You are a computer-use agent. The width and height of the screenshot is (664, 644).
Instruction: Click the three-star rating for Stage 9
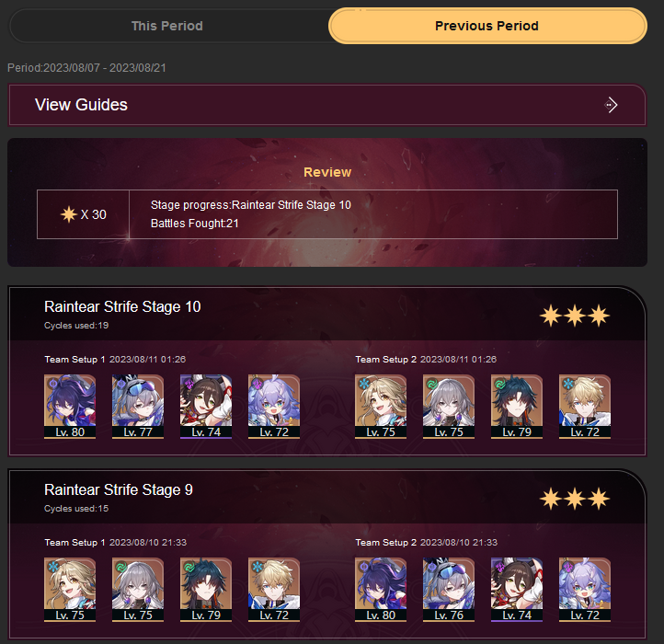pos(575,500)
